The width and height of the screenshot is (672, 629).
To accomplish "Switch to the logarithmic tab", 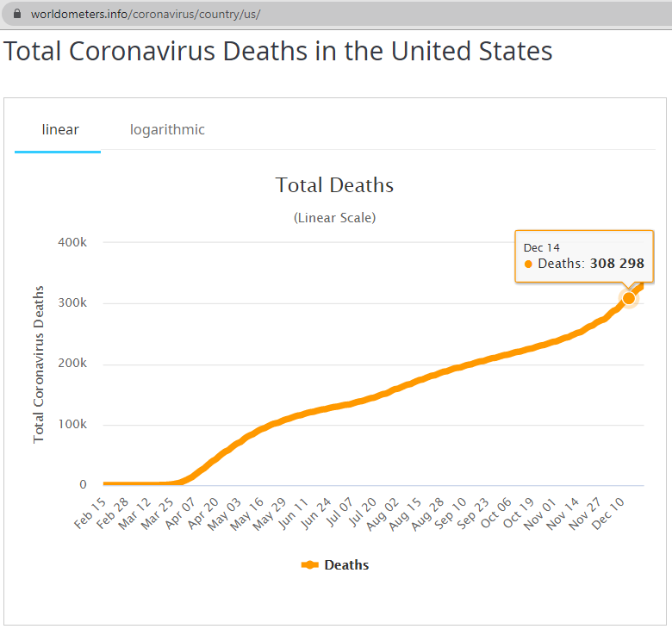I will click(x=167, y=130).
